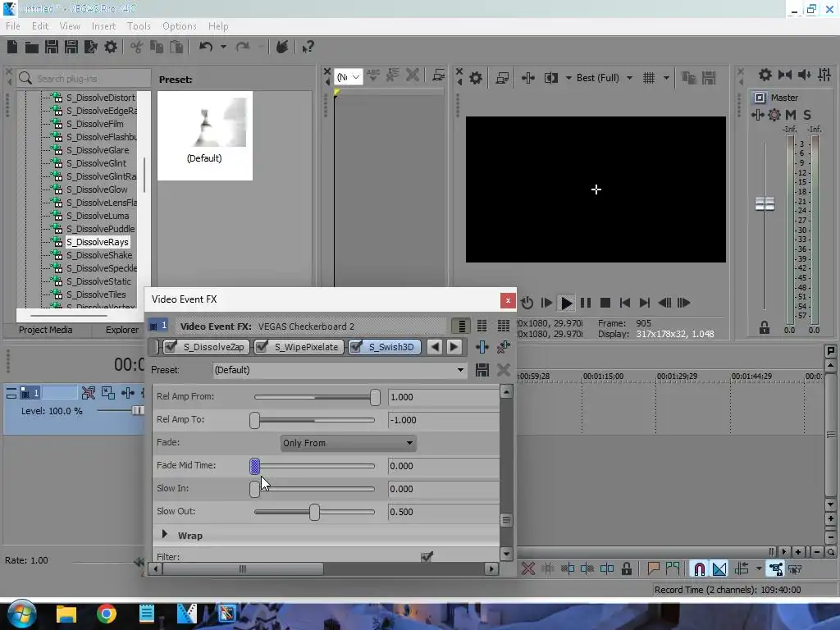This screenshot has height=630, width=840.
Task: Click the What's This help icon
Action: pos(308,47)
